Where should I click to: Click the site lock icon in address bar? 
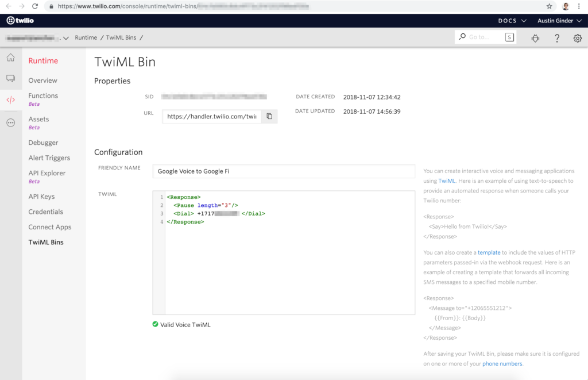point(51,6)
